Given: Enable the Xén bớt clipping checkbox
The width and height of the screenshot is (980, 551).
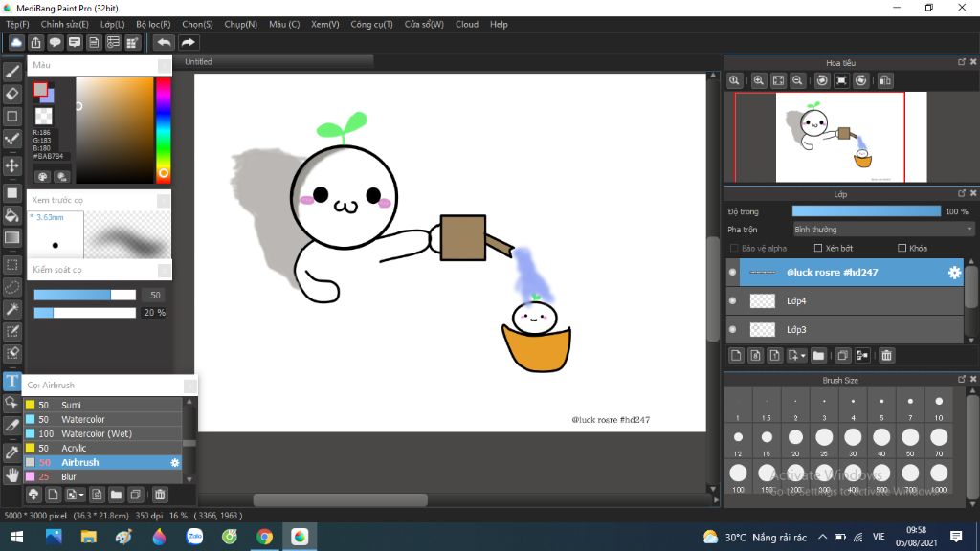Looking at the screenshot, I should click(818, 249).
